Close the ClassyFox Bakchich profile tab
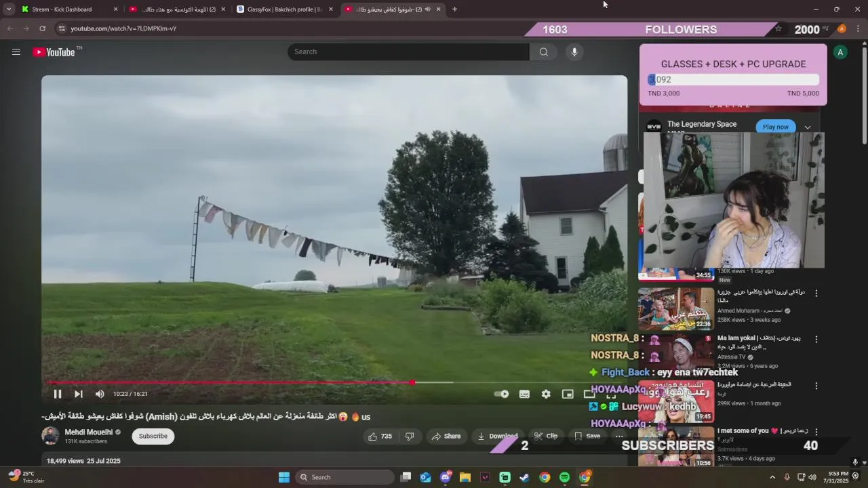This screenshot has width=868, height=488. (x=330, y=9)
